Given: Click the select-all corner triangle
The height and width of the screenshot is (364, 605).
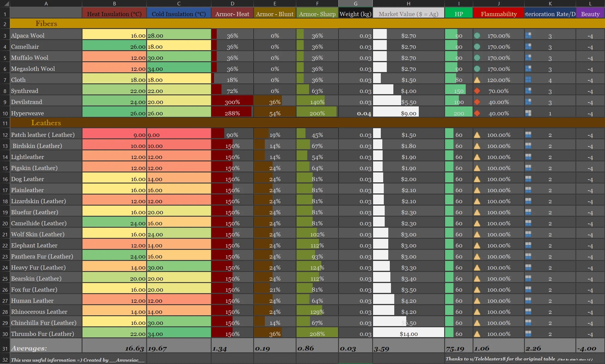Looking at the screenshot, I should coord(7,4).
